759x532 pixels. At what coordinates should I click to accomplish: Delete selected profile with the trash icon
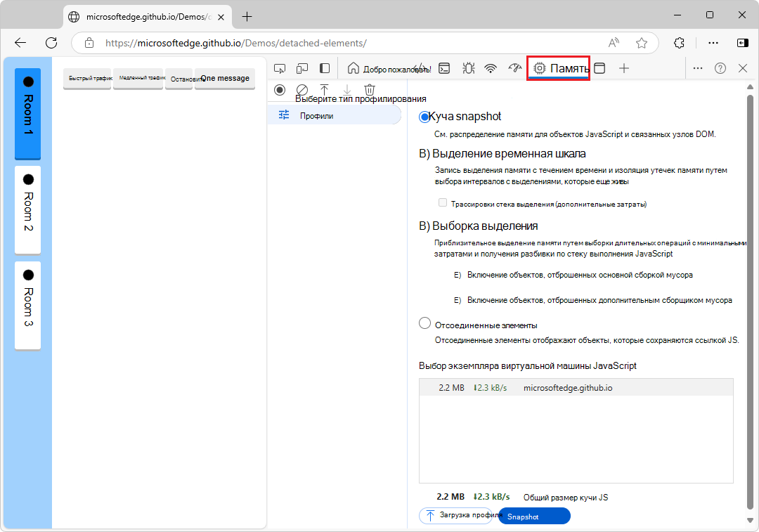[x=369, y=90]
